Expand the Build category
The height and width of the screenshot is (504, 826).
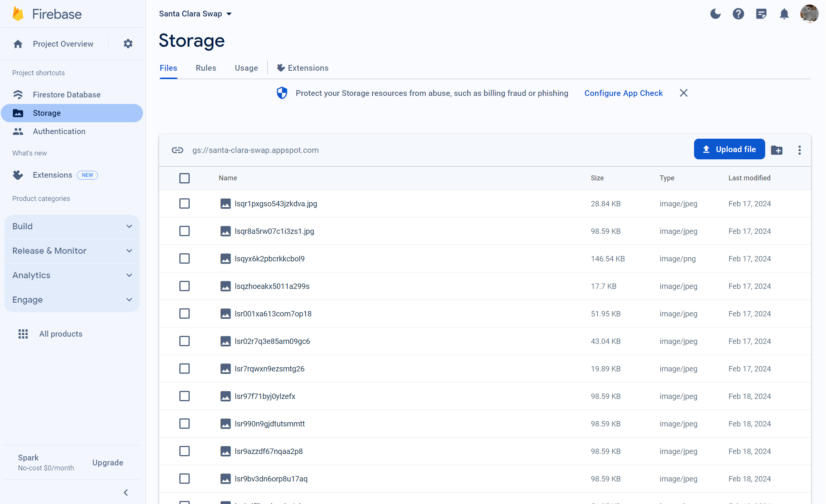72,226
